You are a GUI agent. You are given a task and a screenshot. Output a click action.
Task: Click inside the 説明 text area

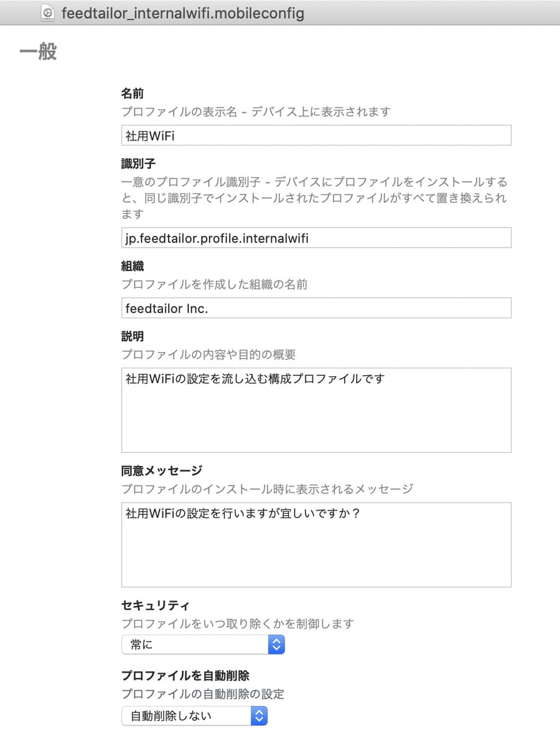316,410
